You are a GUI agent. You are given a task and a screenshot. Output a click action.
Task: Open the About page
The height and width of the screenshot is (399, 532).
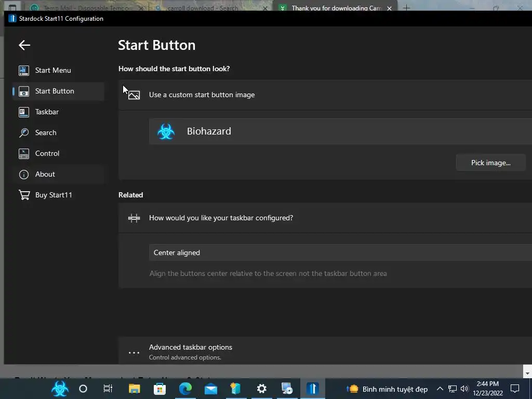[x=58, y=174]
